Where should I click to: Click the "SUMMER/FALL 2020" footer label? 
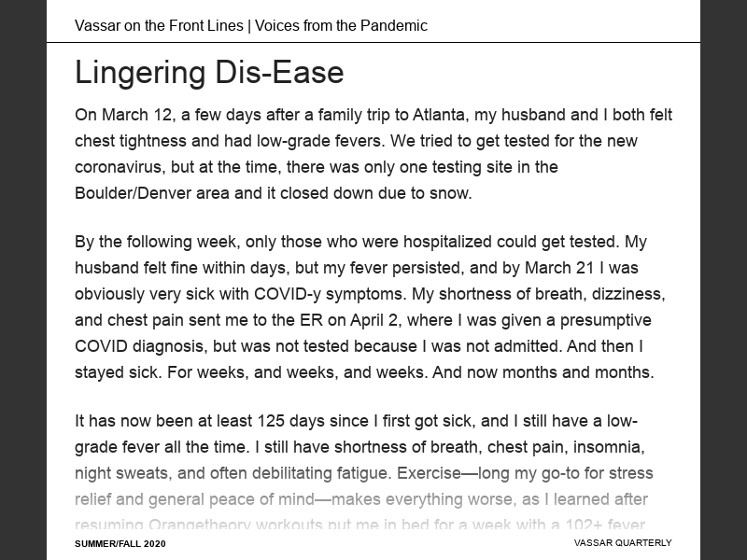tap(120, 543)
